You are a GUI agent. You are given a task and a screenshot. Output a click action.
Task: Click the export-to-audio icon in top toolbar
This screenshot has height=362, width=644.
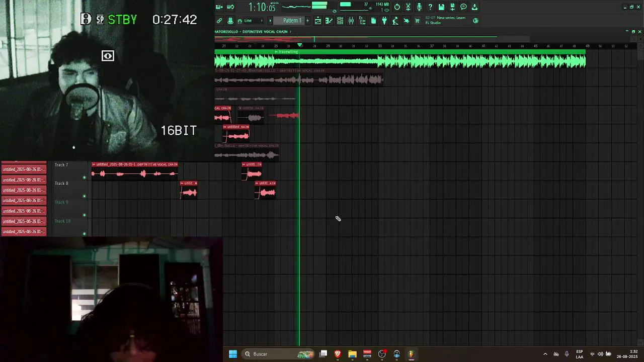[219, 7]
